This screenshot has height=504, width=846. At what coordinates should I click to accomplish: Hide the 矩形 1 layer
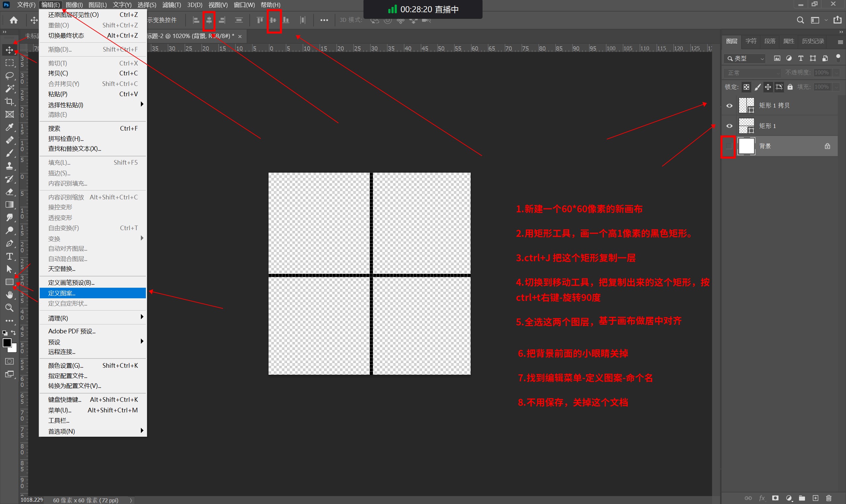pos(729,126)
